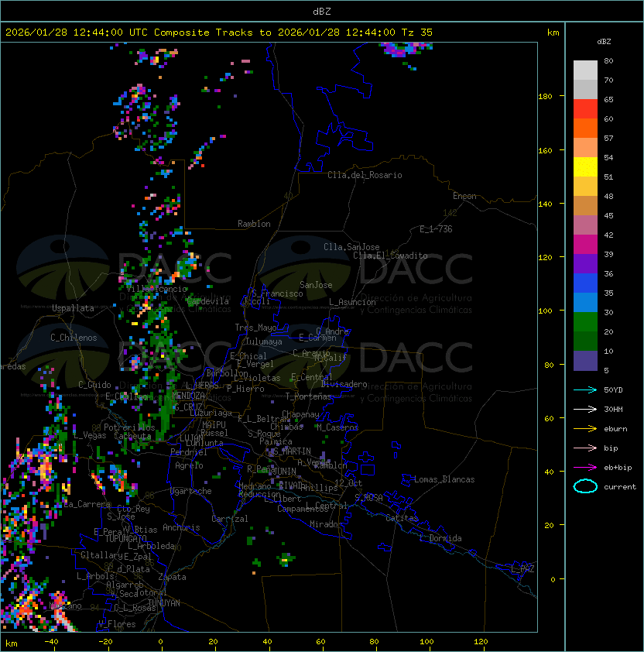Click the Lomas_Blancas label on map
Screen dimensions: 644x652
pyautogui.click(x=444, y=479)
